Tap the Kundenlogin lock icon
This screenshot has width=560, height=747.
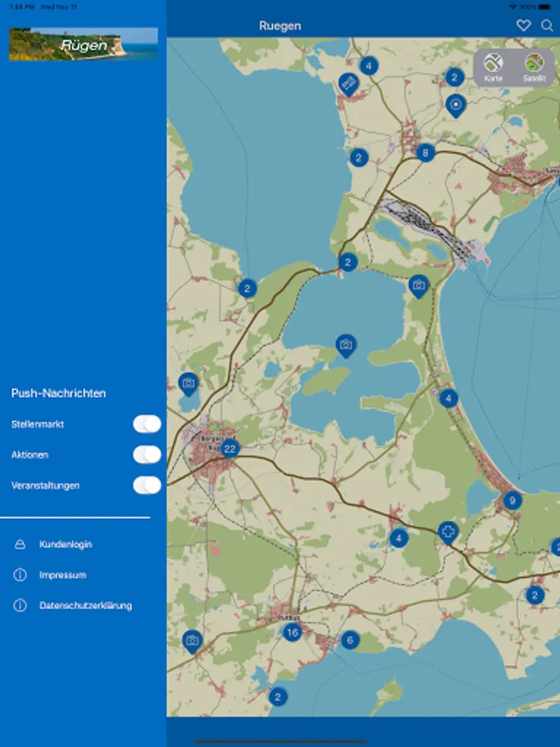(x=20, y=544)
